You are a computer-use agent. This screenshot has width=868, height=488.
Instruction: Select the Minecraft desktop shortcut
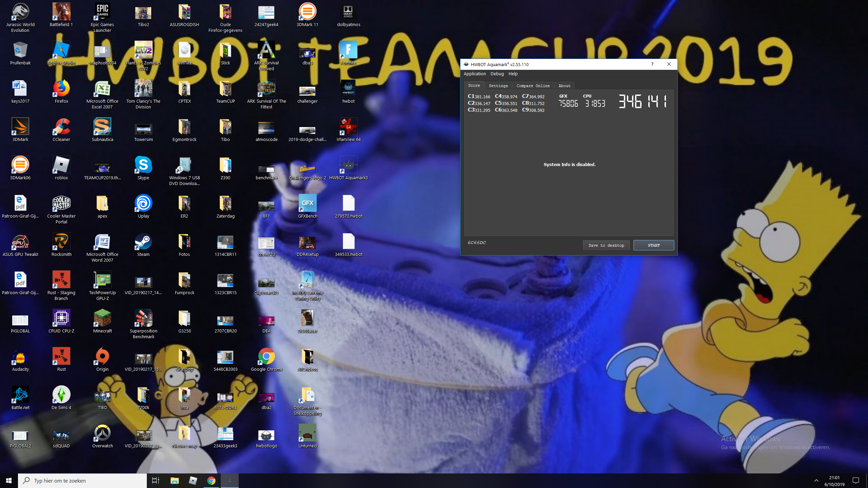click(x=102, y=322)
